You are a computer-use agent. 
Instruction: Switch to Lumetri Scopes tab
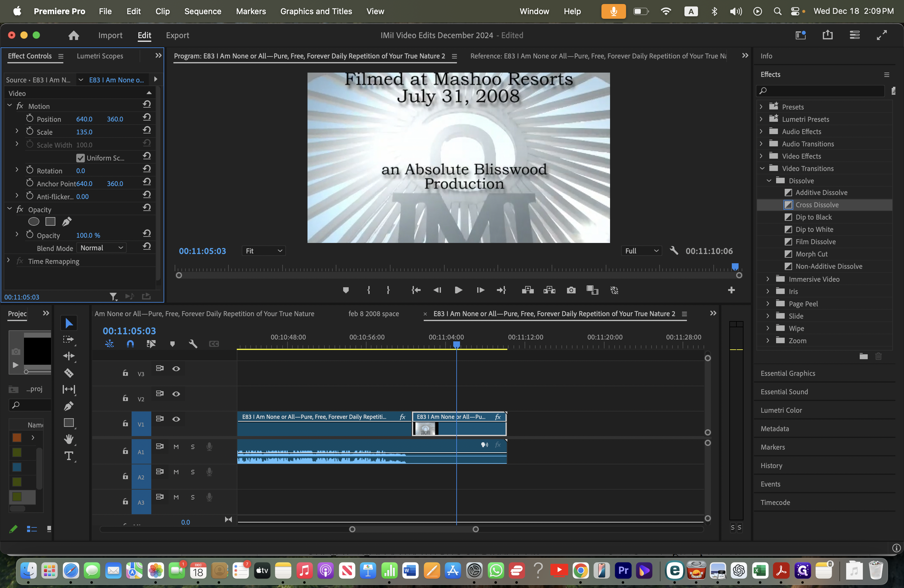click(x=100, y=56)
